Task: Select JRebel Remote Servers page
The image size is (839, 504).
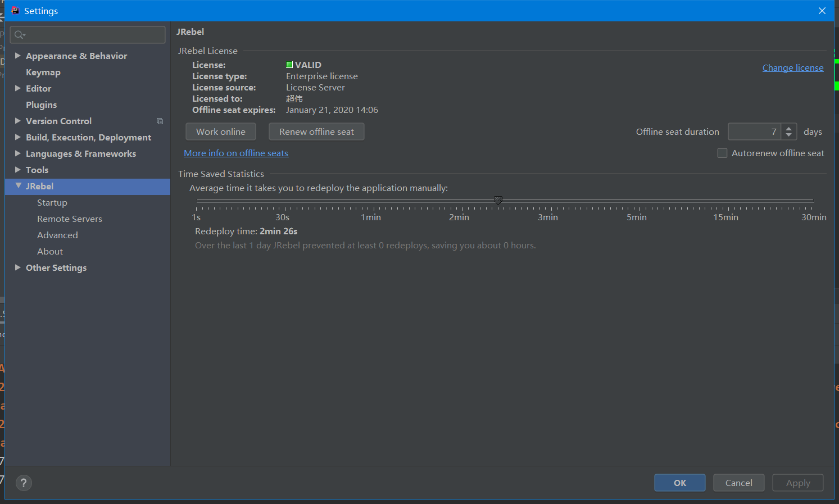Action: pyautogui.click(x=70, y=219)
